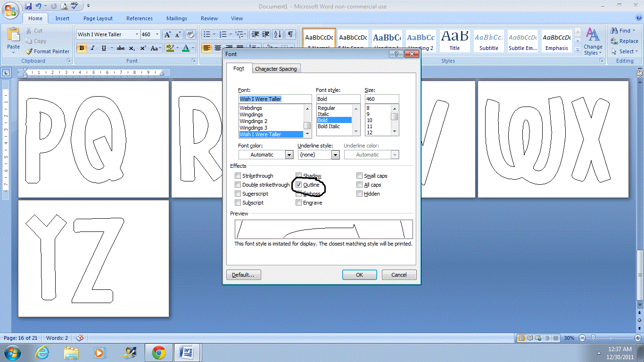Open the Review ribbon tab

209,18
